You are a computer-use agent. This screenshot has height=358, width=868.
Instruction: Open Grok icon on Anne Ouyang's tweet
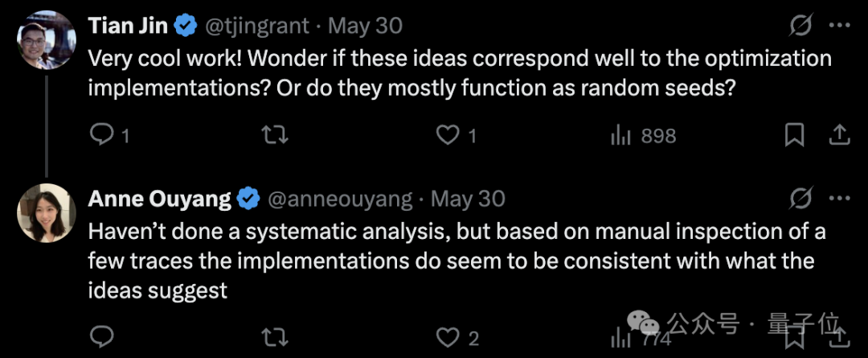(801, 198)
